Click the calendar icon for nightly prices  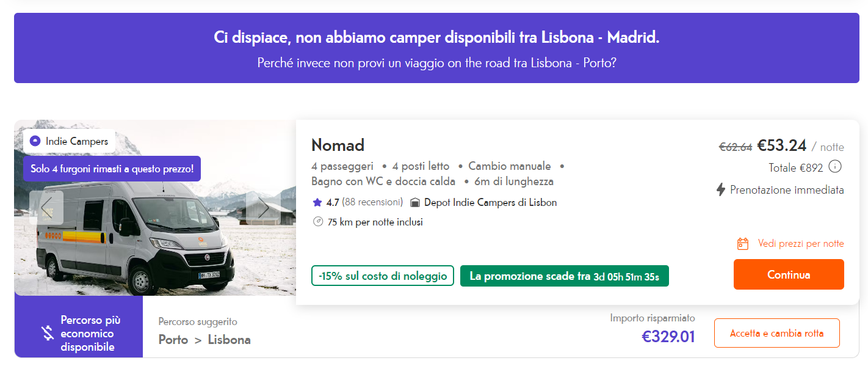[743, 244]
